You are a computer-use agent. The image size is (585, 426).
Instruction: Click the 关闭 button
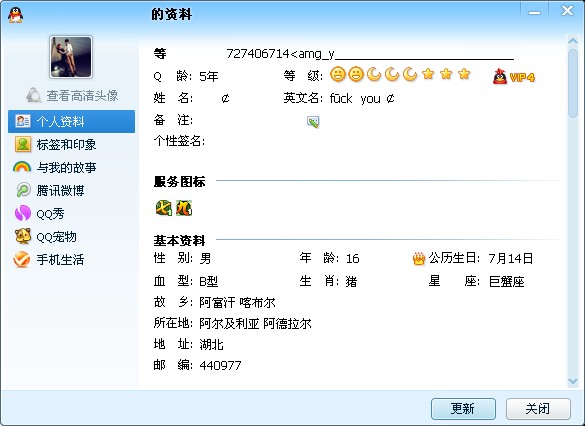click(538, 409)
